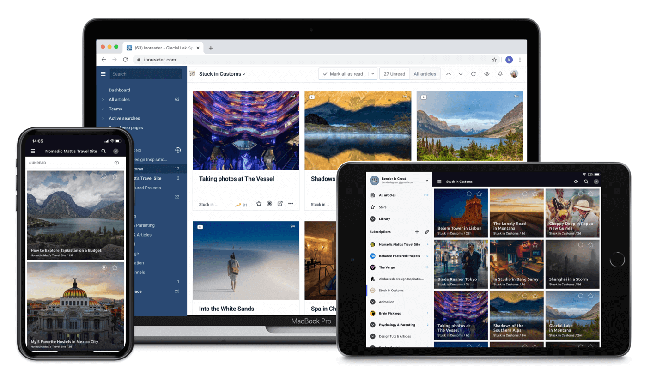Open the Tajikistan on a Budget phone article
Screen dimensions: 650x376
(x=75, y=215)
